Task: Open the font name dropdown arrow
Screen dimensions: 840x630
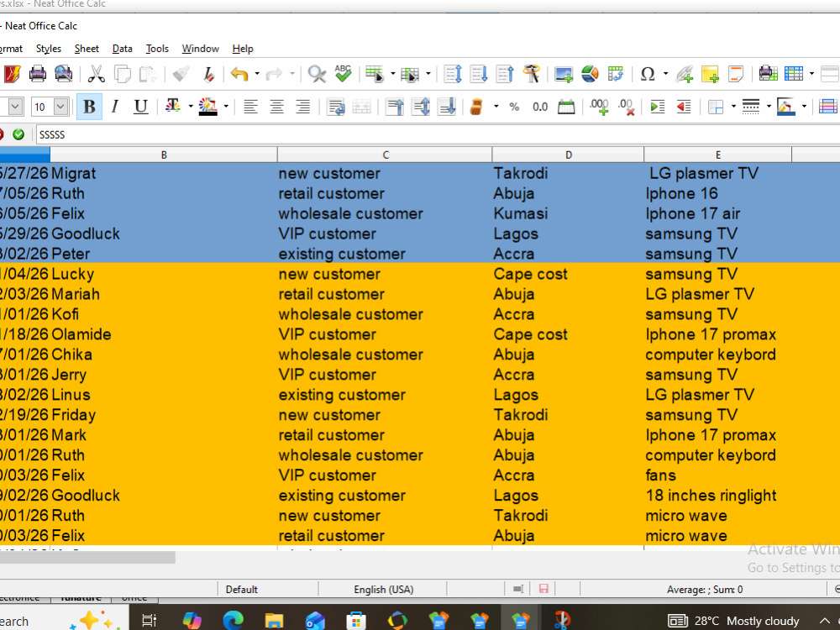Action: coord(15,107)
